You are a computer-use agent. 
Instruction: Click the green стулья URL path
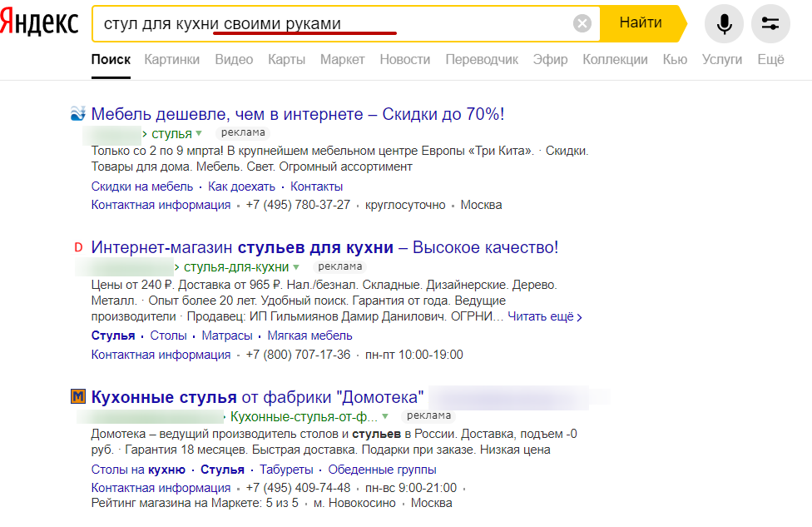pos(171,134)
